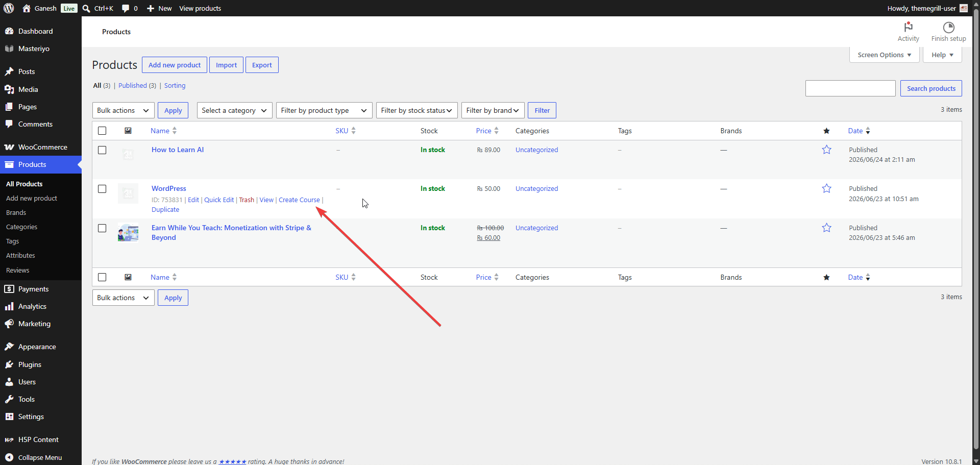This screenshot has height=465, width=980.
Task: Check the box for Earn While You Teach product
Action: 102,228
